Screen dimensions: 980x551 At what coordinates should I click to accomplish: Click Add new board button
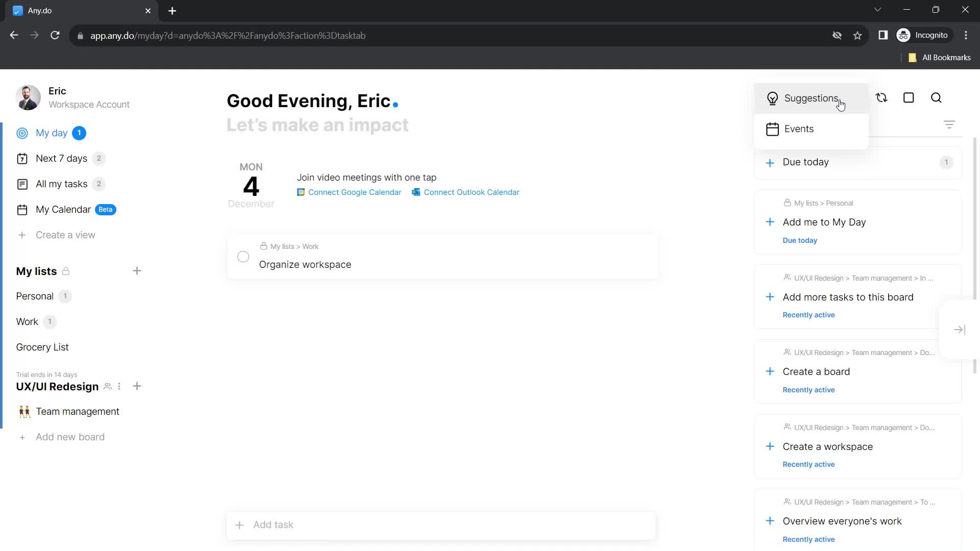tap(70, 437)
